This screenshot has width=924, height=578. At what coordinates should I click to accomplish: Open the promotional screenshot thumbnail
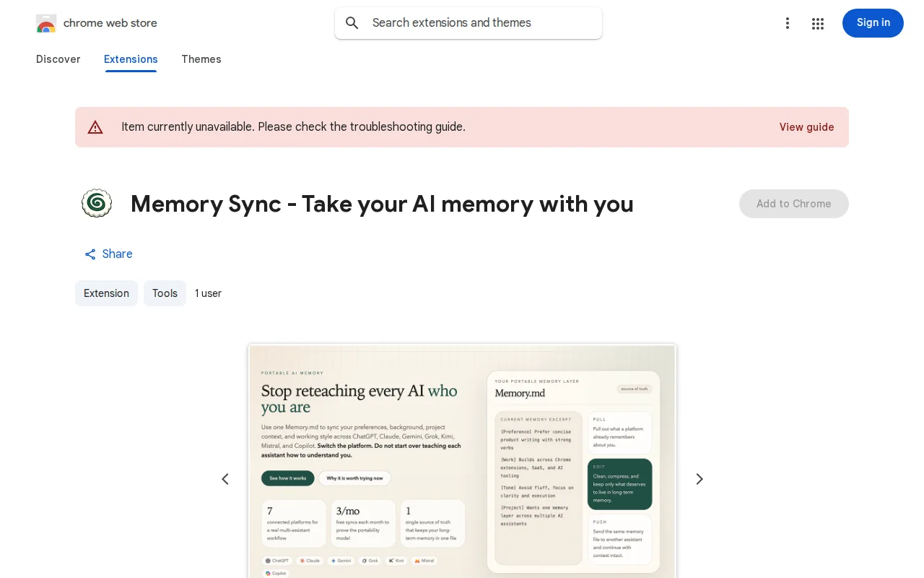tap(462, 461)
